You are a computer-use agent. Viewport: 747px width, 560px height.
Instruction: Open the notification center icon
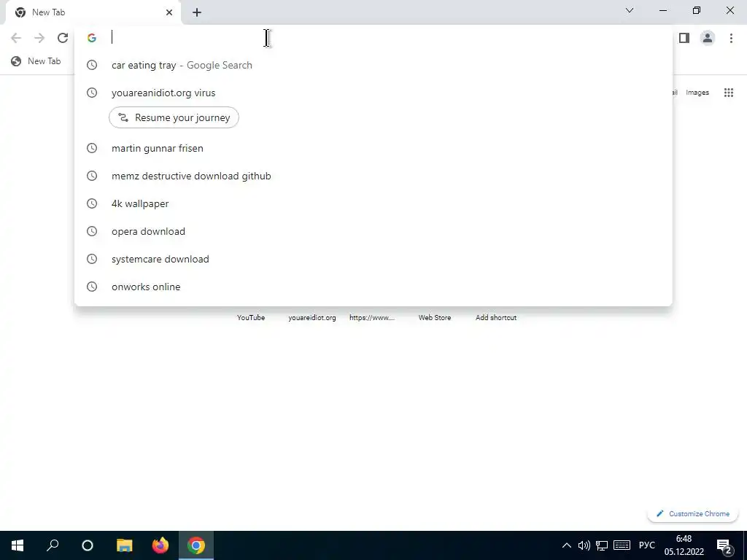pyautogui.click(x=724, y=545)
